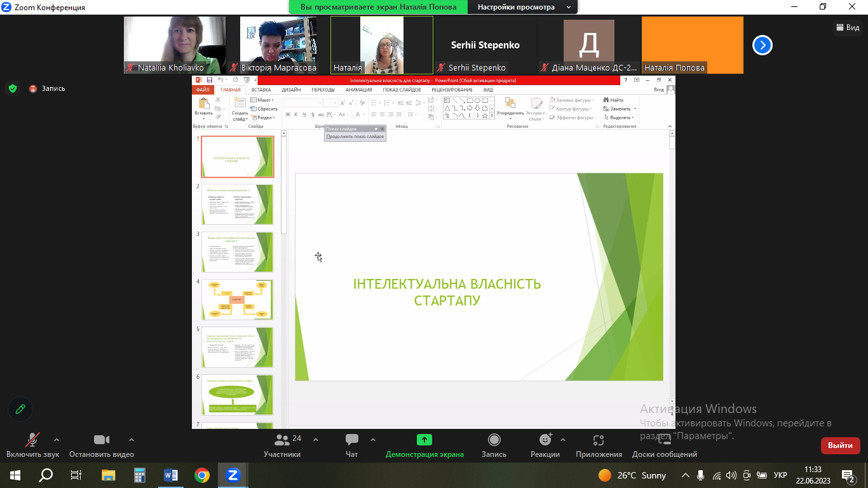Open the Participants list
The image size is (868, 488).
click(282, 440)
